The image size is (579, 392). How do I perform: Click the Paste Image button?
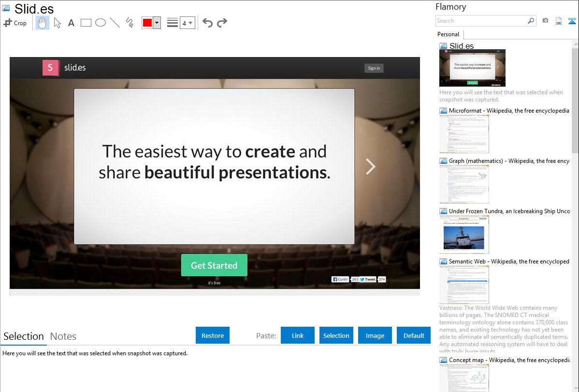[375, 335]
